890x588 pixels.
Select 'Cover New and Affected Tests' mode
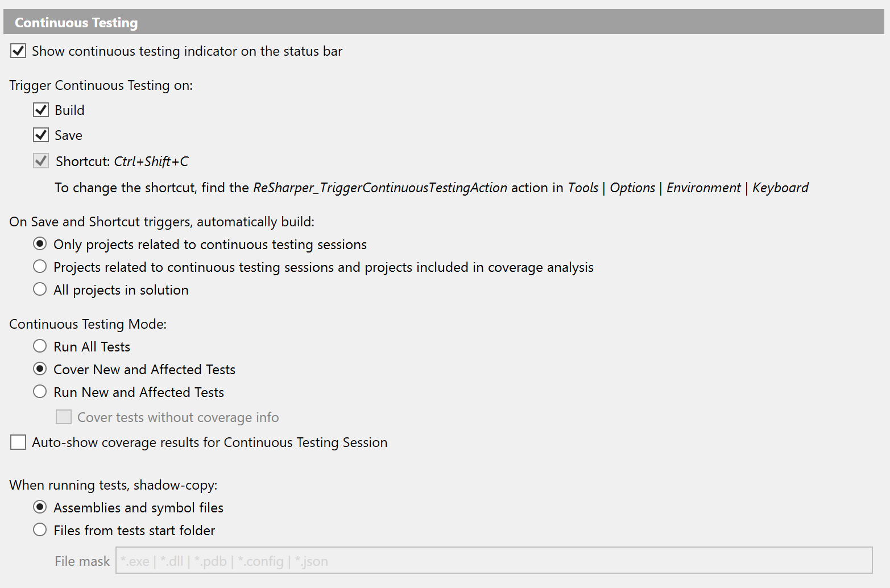pos(40,368)
